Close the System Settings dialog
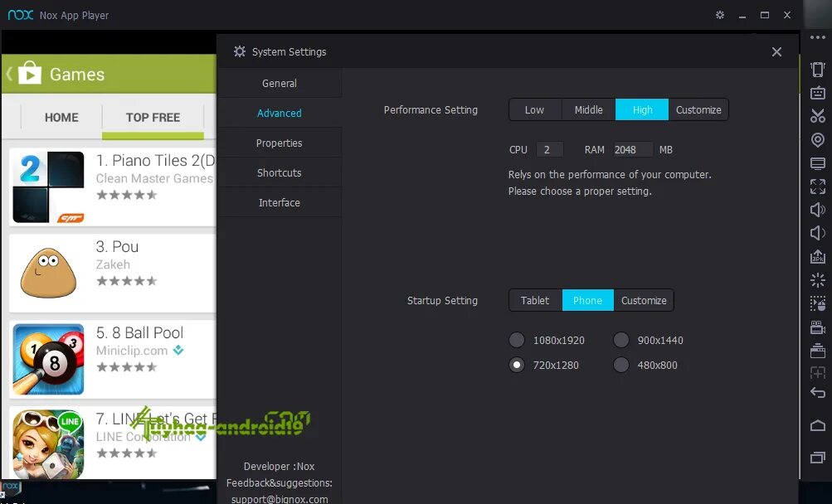Screen dimensions: 832x504 point(776,51)
